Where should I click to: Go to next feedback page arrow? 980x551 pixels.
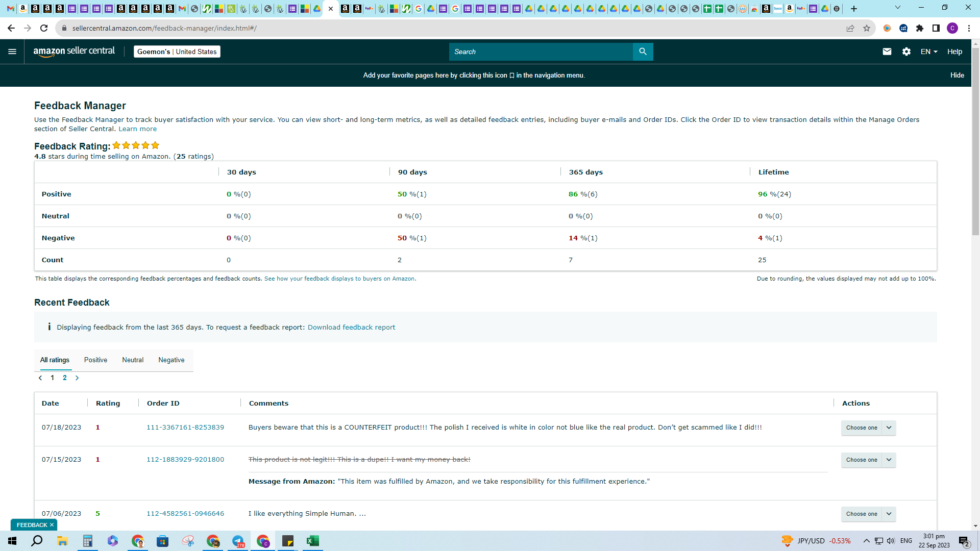pos(77,378)
